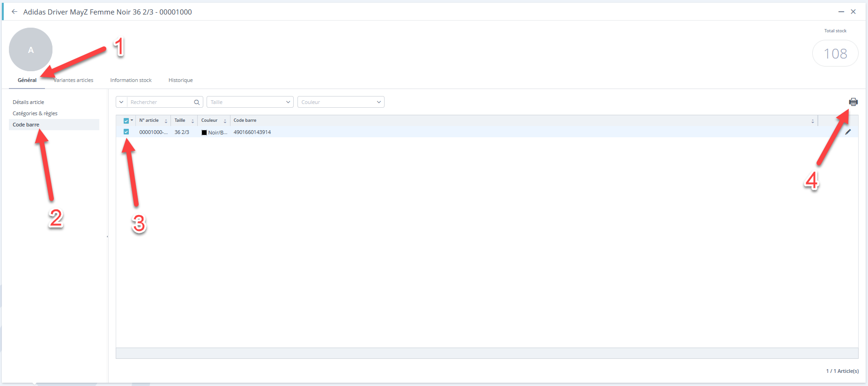Toggle the select-all checkbox in table header

[x=126, y=120]
